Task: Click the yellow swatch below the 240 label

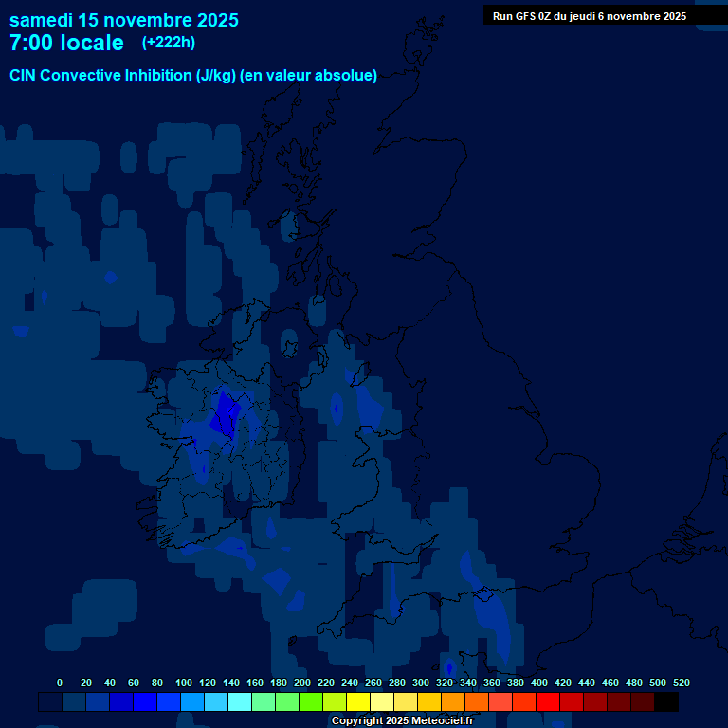Action: 357,702
